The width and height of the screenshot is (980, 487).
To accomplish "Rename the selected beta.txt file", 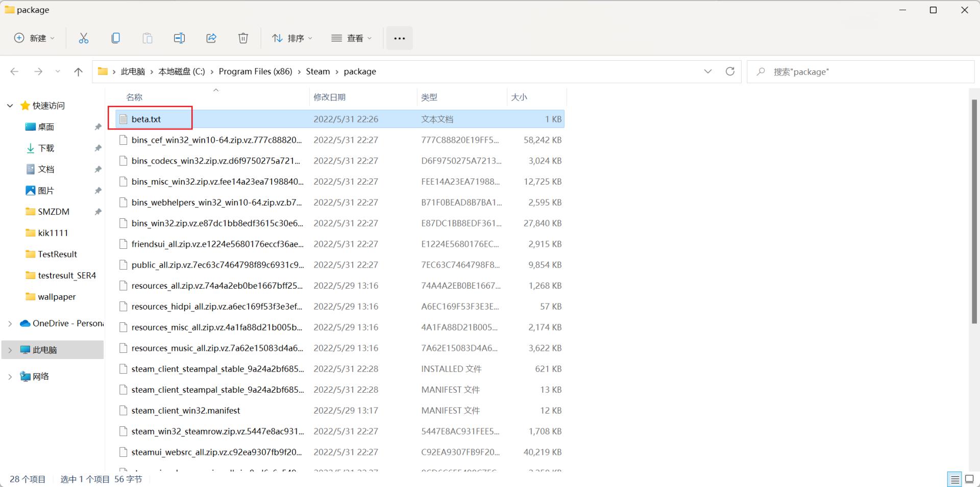I will 179,38.
